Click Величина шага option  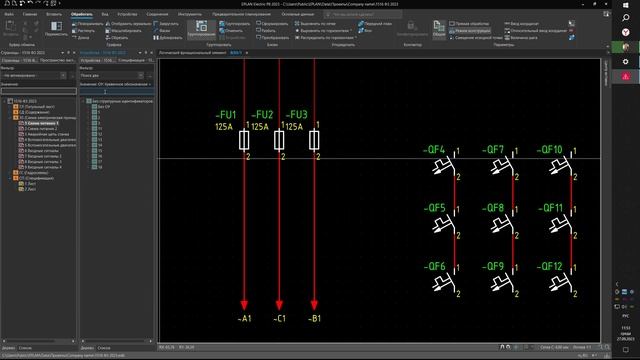click(x=521, y=38)
